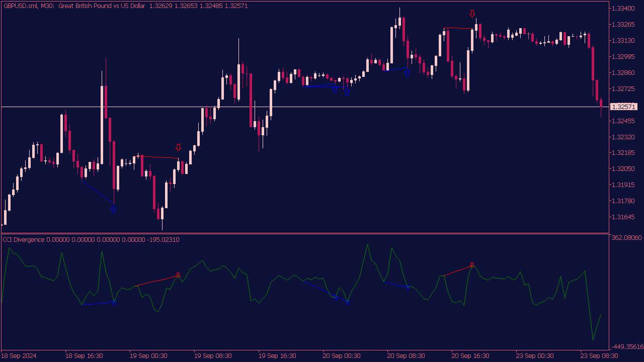
Task: Click the 20 Sep 08:30 time label
Action: [x=406, y=355]
